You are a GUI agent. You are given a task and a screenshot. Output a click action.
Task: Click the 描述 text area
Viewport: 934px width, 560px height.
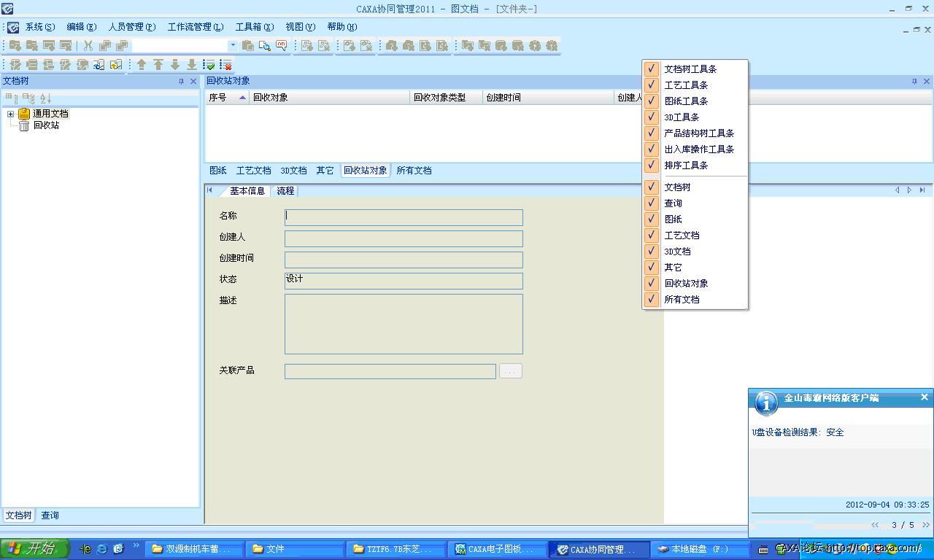404,324
